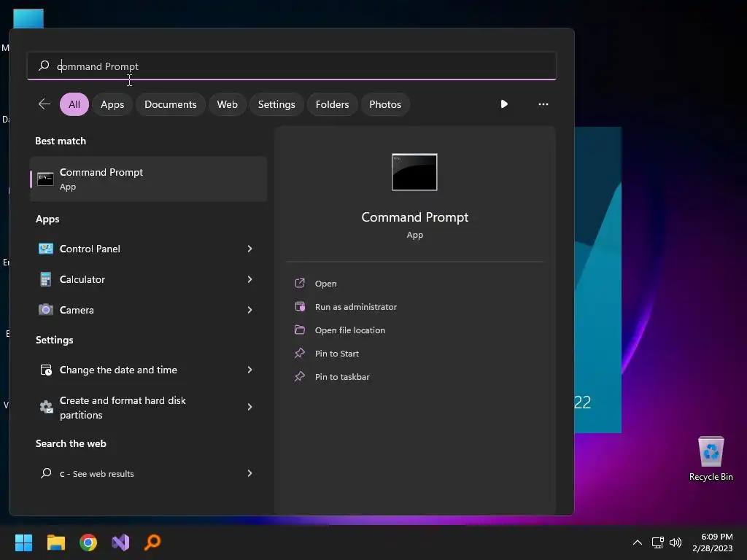The width and height of the screenshot is (747, 560).
Task: Click the search magnifier icon in search box
Action: point(44,65)
